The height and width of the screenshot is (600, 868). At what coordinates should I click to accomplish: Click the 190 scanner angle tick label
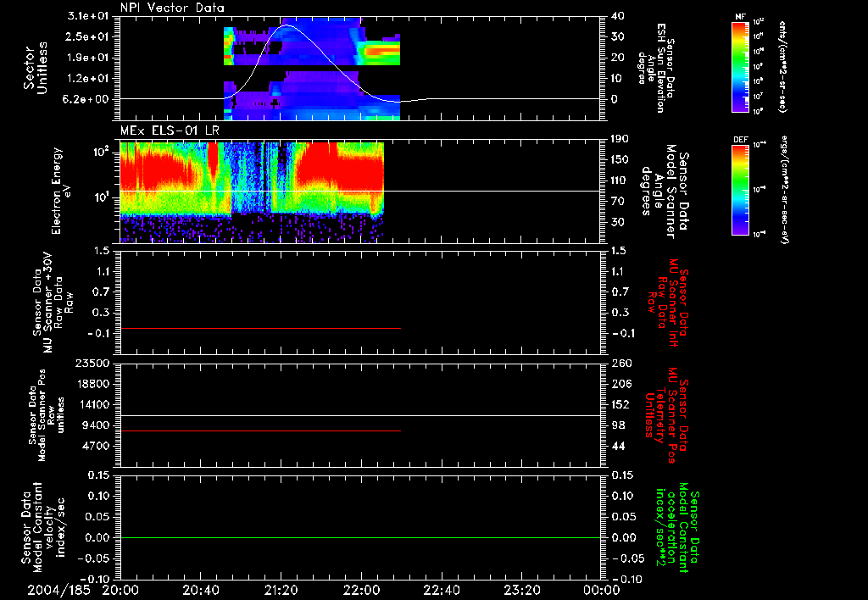click(620, 139)
